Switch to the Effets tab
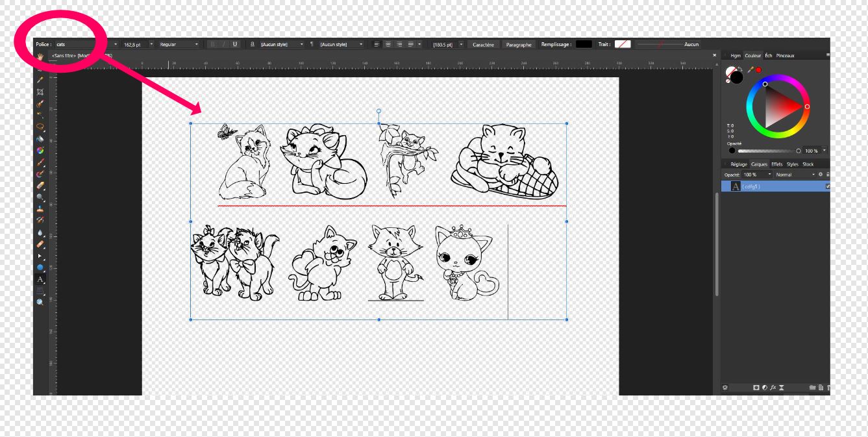 [x=777, y=164]
